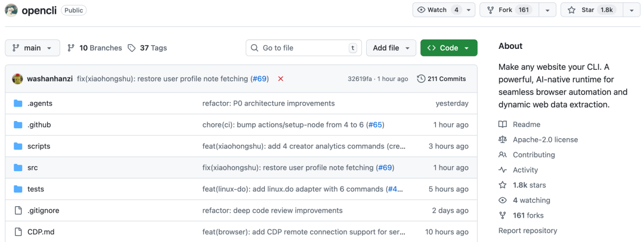The image size is (644, 242).
Task: Open commit history via 211 Commits
Action: [x=442, y=79]
